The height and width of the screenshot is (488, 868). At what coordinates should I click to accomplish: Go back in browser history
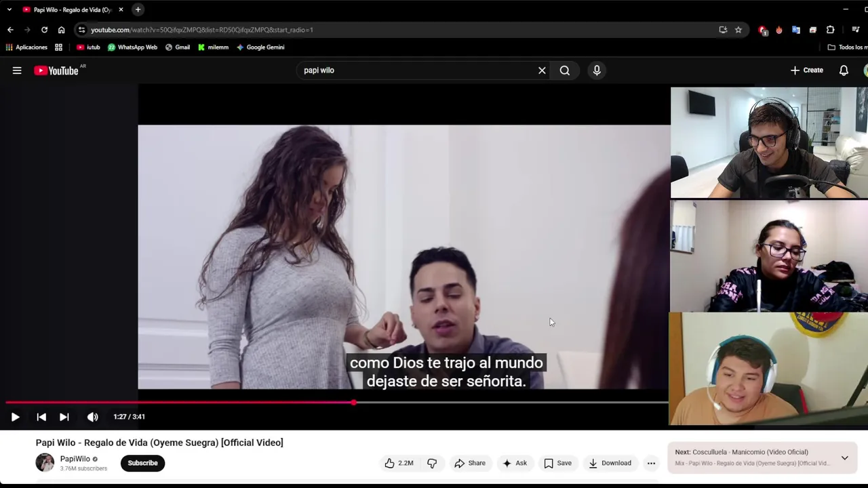[x=10, y=30]
